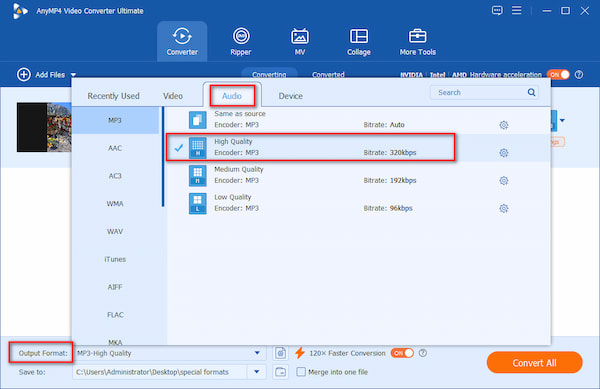Click the Same as source preset icon

point(197,120)
